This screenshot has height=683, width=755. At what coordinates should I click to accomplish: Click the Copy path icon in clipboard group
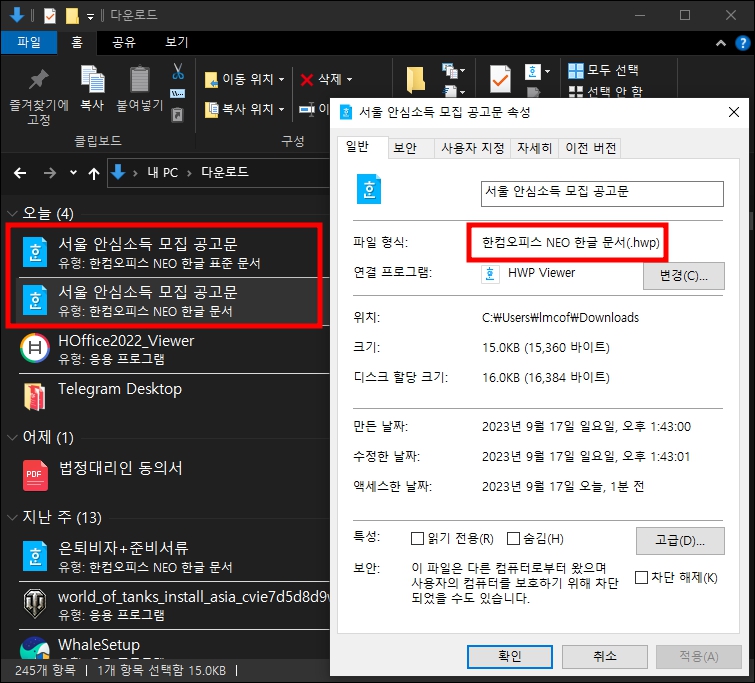point(177,93)
